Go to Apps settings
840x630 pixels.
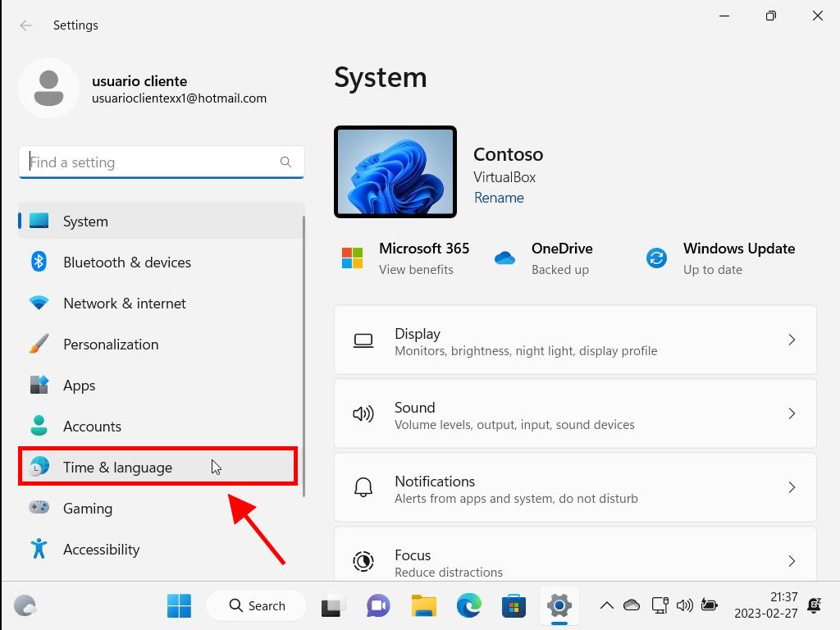coord(79,386)
